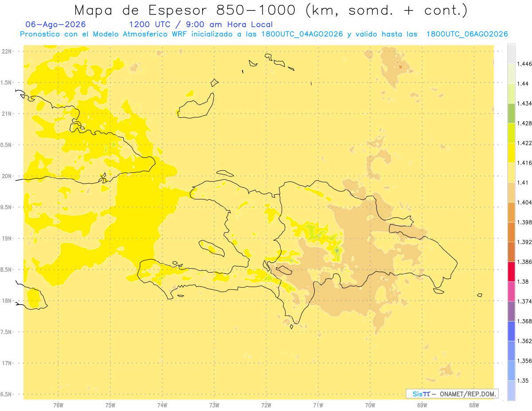The width and height of the screenshot is (532, 411).
Task: Click the legend value '1.416'
Action: point(524,163)
